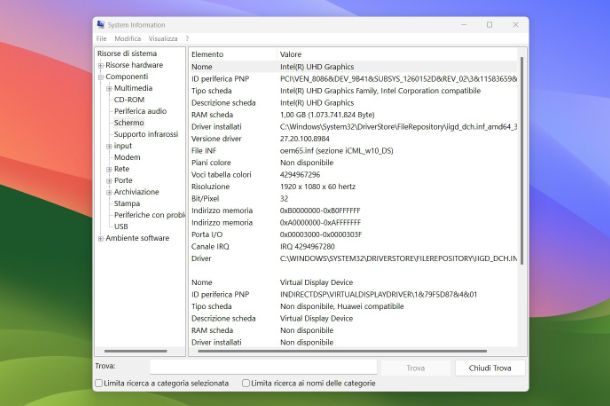Select the File INF oem65.inf row
Viewport: 610px width, 406px height.
tap(353, 150)
